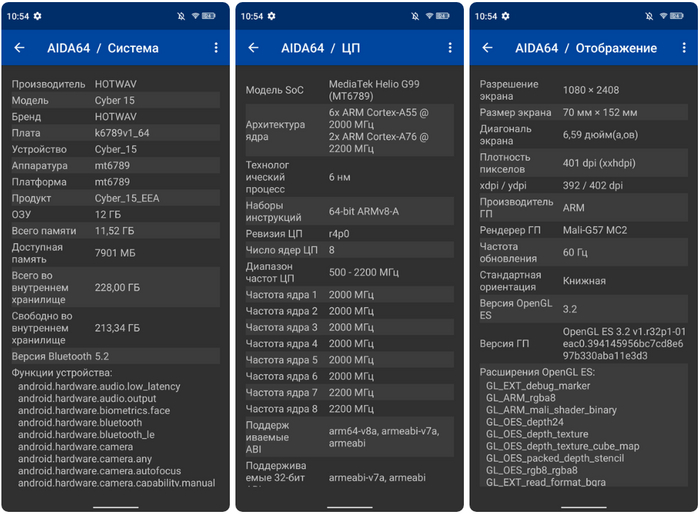700x514 pixels.
Task: Open overflow menu on Система screen
Action: tap(216, 48)
